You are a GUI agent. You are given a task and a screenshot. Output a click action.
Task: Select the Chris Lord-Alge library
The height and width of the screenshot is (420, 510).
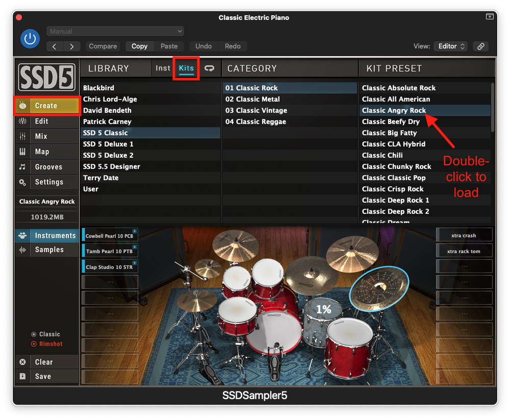pos(150,100)
